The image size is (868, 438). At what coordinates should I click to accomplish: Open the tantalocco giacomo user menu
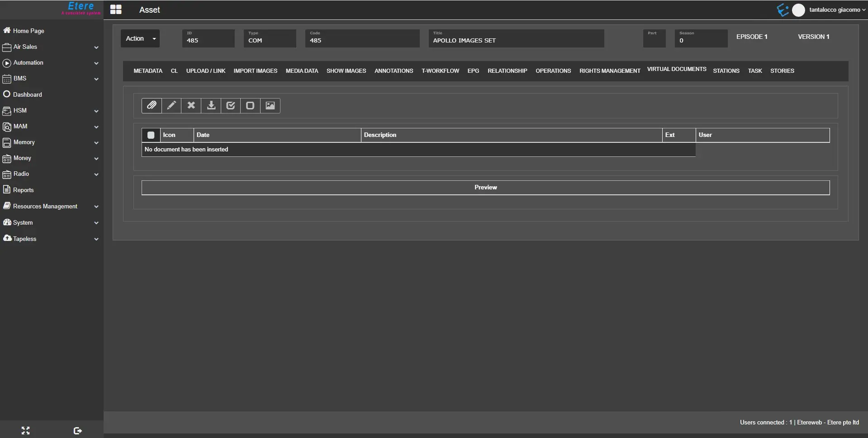(x=836, y=10)
